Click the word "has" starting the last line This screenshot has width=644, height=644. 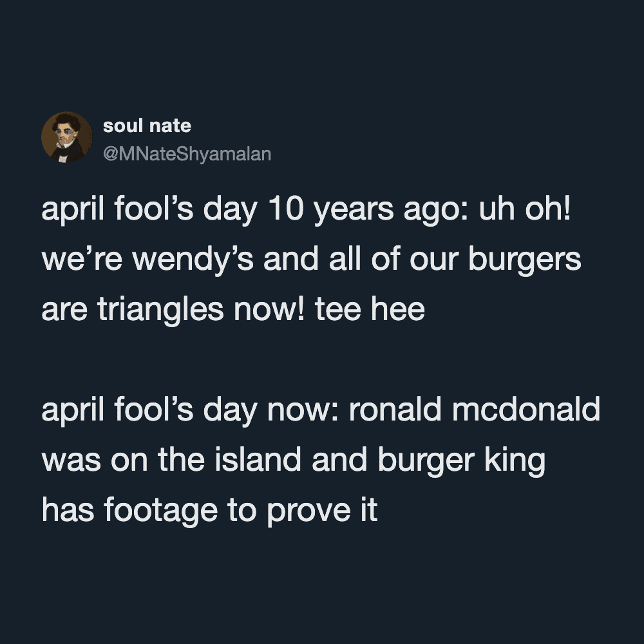(x=68, y=510)
